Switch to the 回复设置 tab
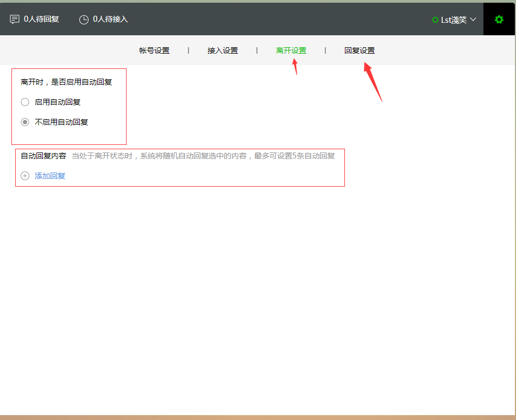 coord(360,50)
